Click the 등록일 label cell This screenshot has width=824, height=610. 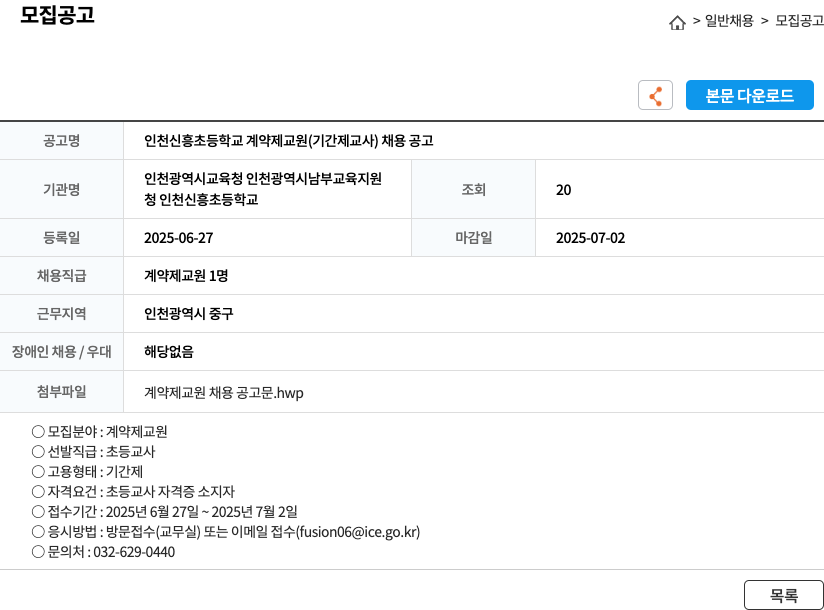(x=61, y=237)
